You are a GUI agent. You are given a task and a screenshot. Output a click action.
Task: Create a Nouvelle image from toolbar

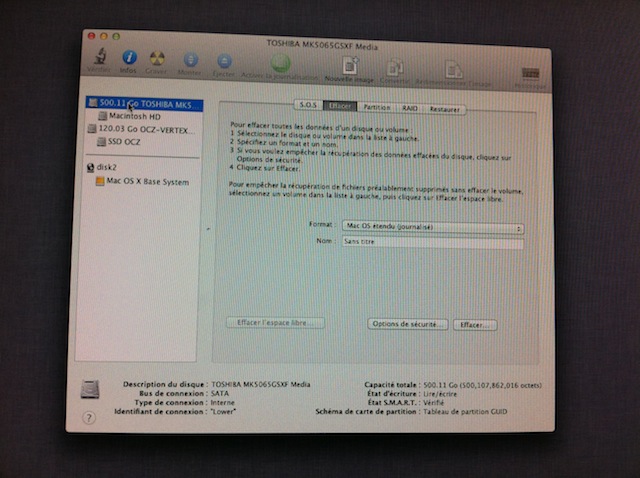click(350, 66)
